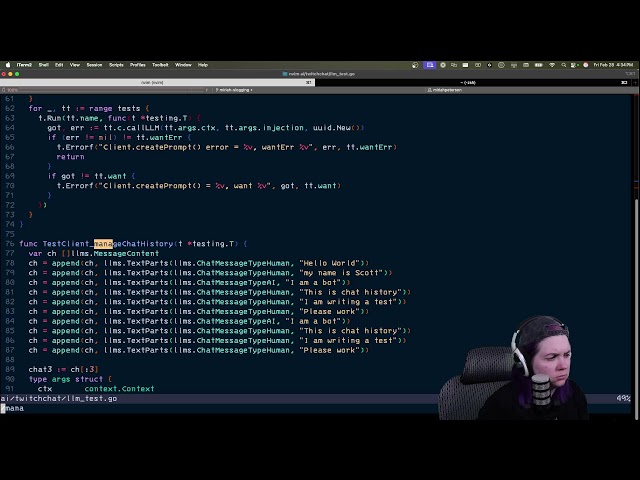This screenshot has height=480, width=640.
Task: Click the chat3 variable on line 89
Action: click(40, 369)
